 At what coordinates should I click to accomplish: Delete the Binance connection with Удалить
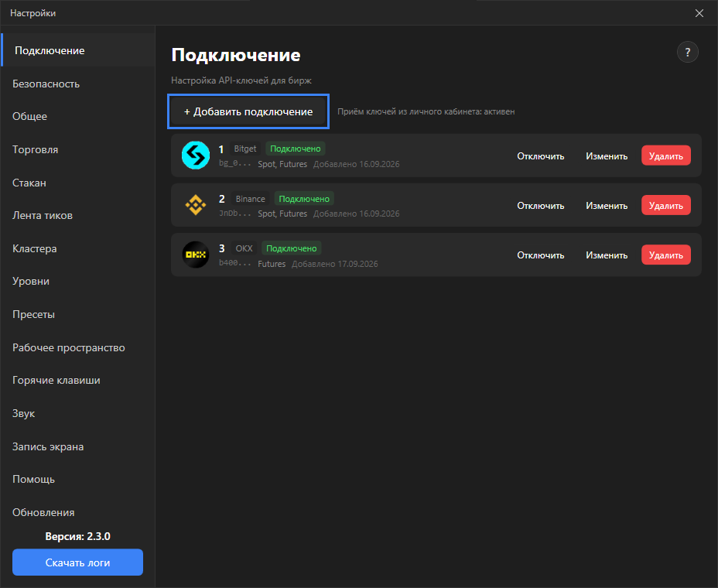click(666, 205)
